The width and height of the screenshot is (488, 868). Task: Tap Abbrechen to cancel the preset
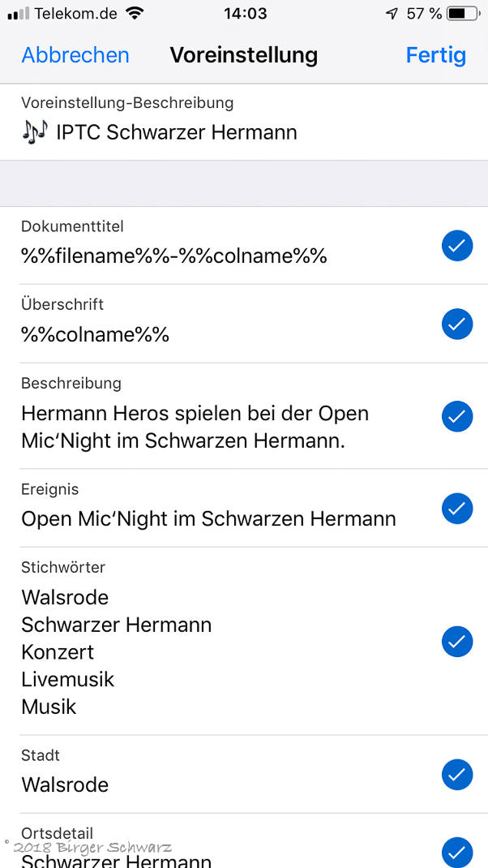point(75,55)
